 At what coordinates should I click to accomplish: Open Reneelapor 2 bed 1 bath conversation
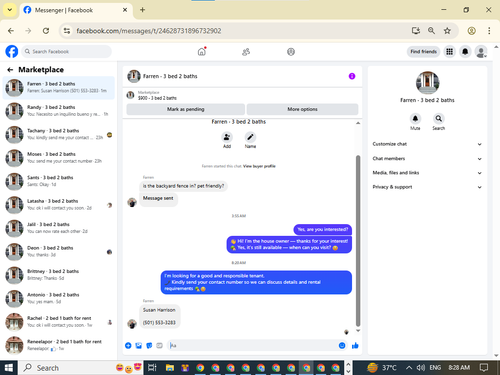[x=59, y=345]
